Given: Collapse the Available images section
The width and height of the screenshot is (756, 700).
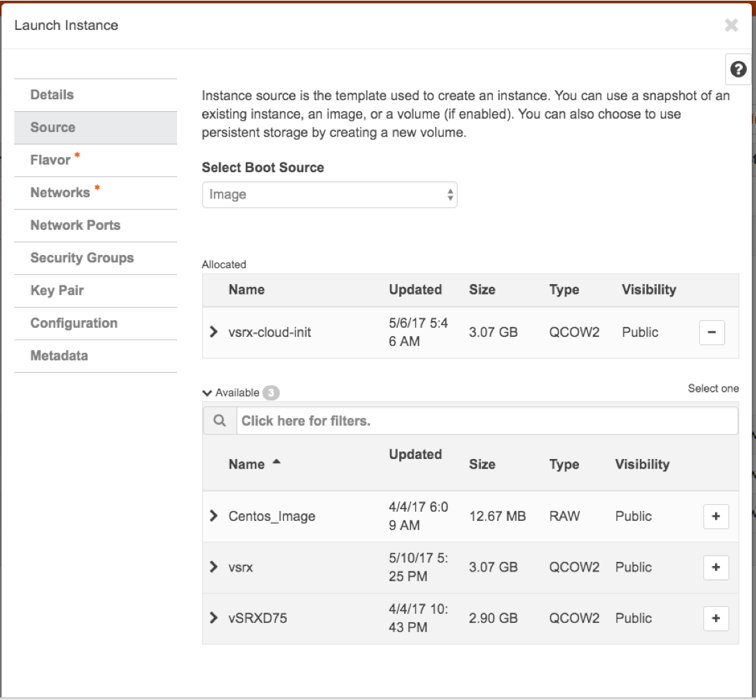Looking at the screenshot, I should [207, 393].
